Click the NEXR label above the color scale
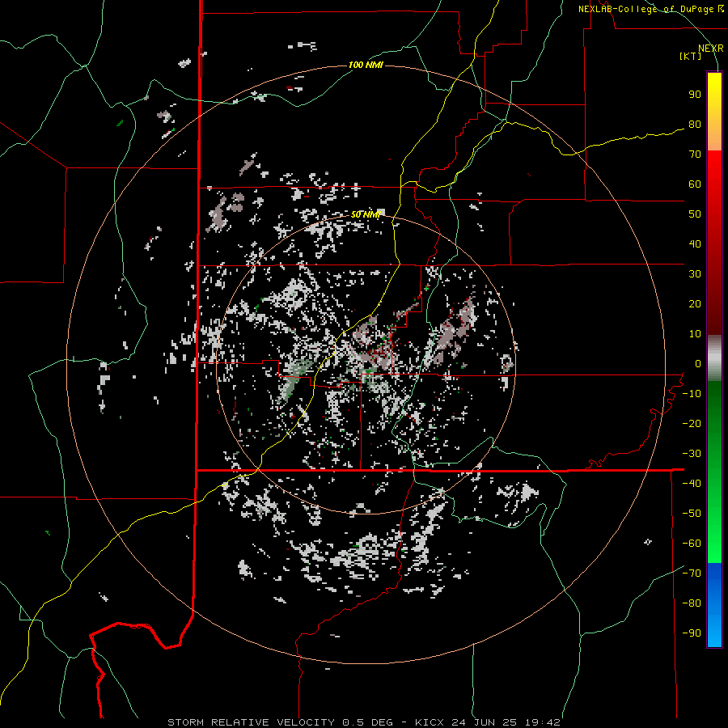728x728 pixels. [711, 49]
